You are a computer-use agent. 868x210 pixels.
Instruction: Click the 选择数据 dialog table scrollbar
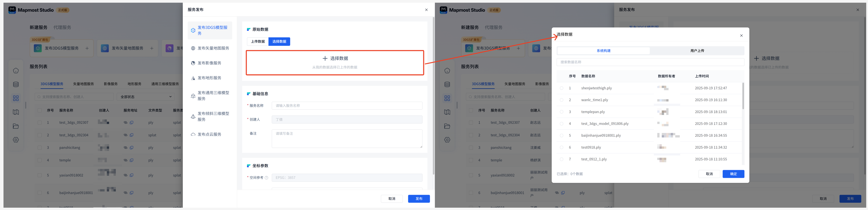[743, 96]
